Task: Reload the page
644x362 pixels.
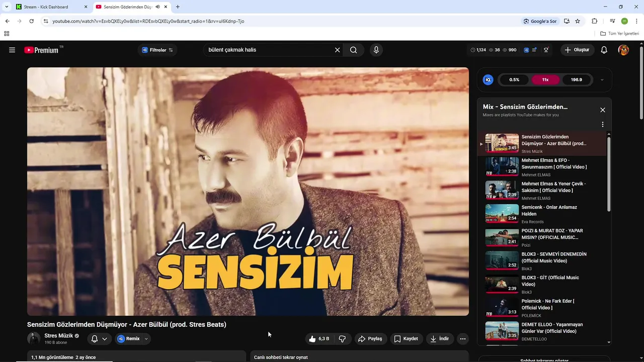Action: coord(31,21)
